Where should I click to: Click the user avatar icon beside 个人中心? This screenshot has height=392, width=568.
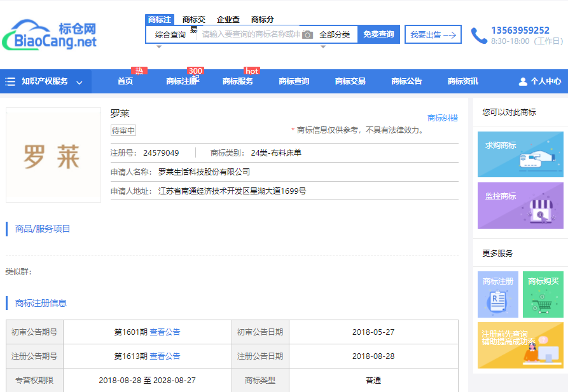pos(523,81)
